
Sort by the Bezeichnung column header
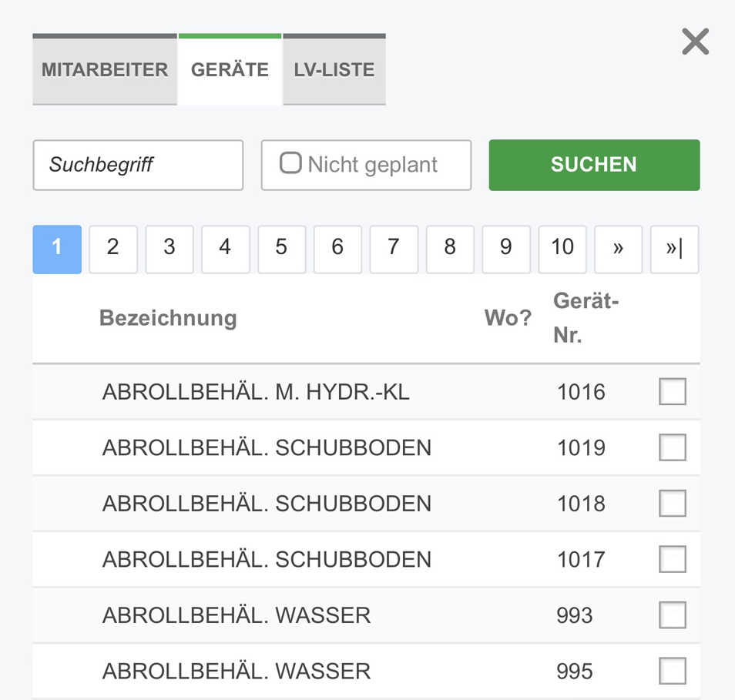168,318
